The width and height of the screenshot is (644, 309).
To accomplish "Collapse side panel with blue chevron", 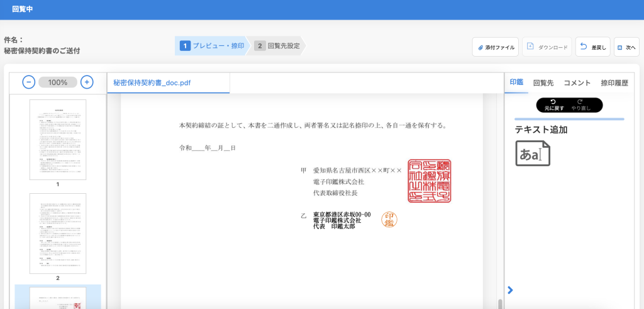I will click(x=510, y=290).
